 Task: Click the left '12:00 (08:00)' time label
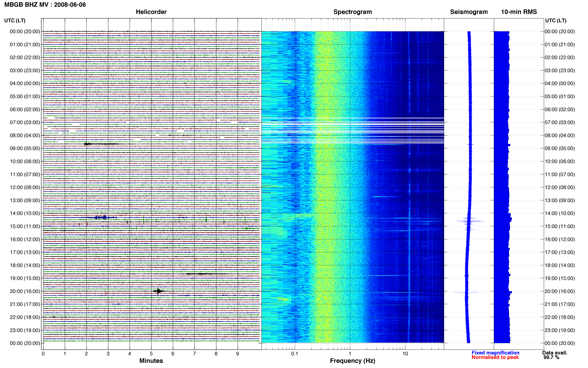25,187
